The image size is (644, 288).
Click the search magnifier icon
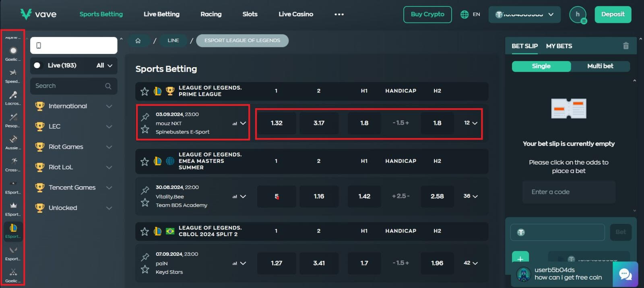pos(108,86)
